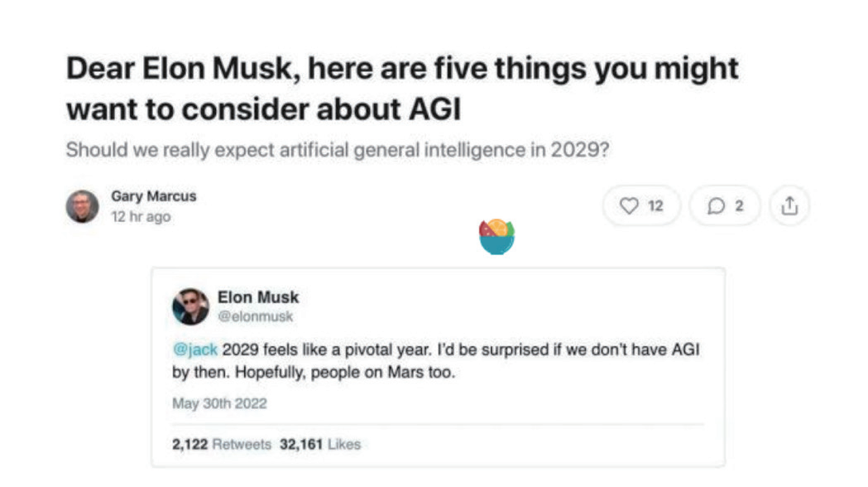This screenshot has height=487, width=868.
Task: Click the article like count number 12
Action: click(655, 205)
